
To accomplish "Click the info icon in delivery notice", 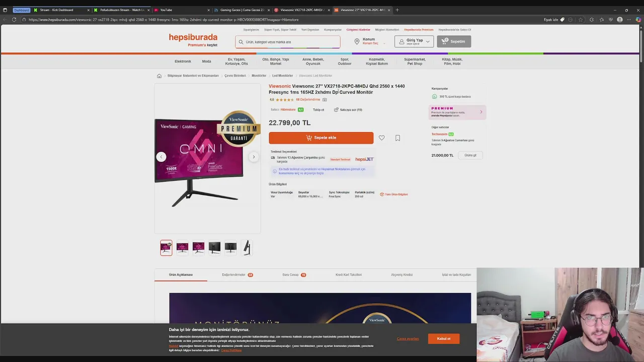I will coord(275,171).
